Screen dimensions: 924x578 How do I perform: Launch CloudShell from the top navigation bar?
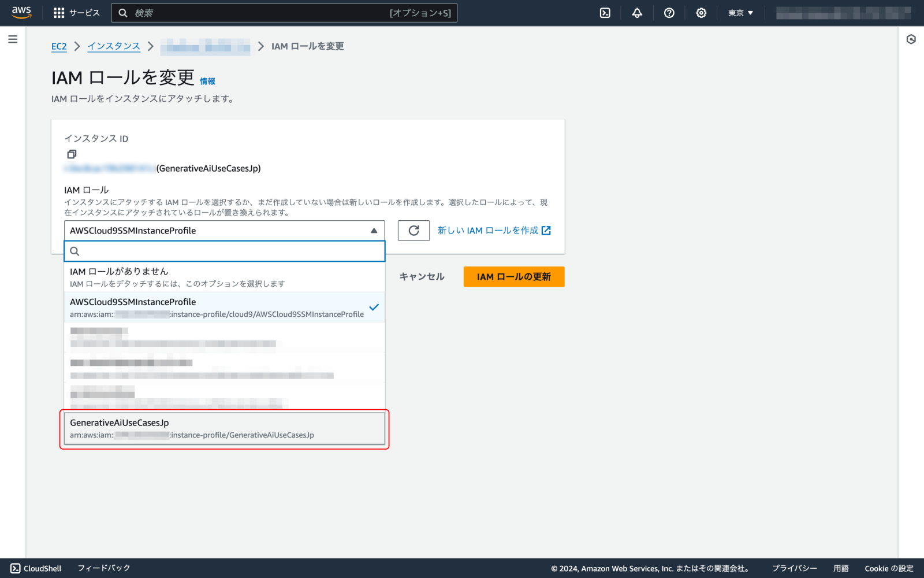(x=605, y=13)
